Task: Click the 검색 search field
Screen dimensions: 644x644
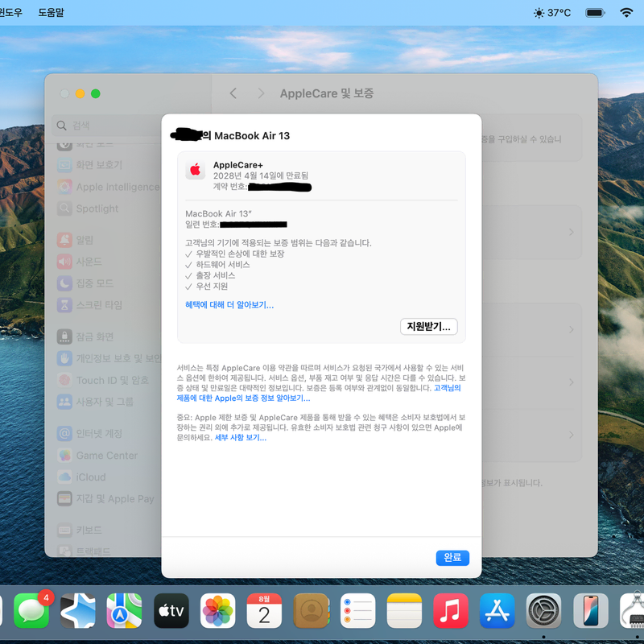Action: tap(109, 126)
